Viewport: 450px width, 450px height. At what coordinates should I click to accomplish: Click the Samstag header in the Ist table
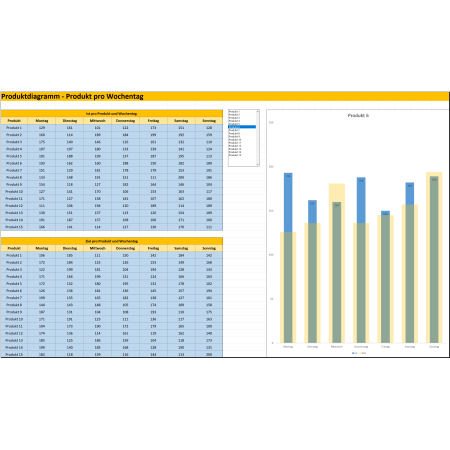[181, 121]
